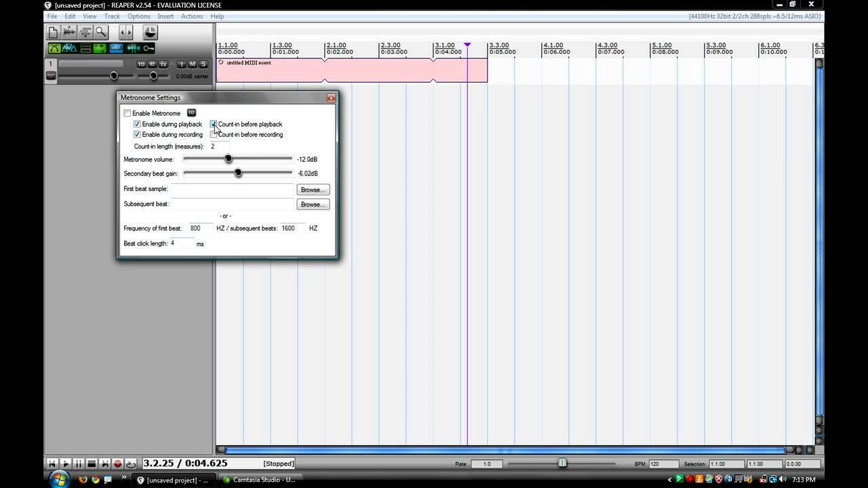This screenshot has width=868, height=488.
Task: Click the red Record transport button
Action: [x=117, y=464]
